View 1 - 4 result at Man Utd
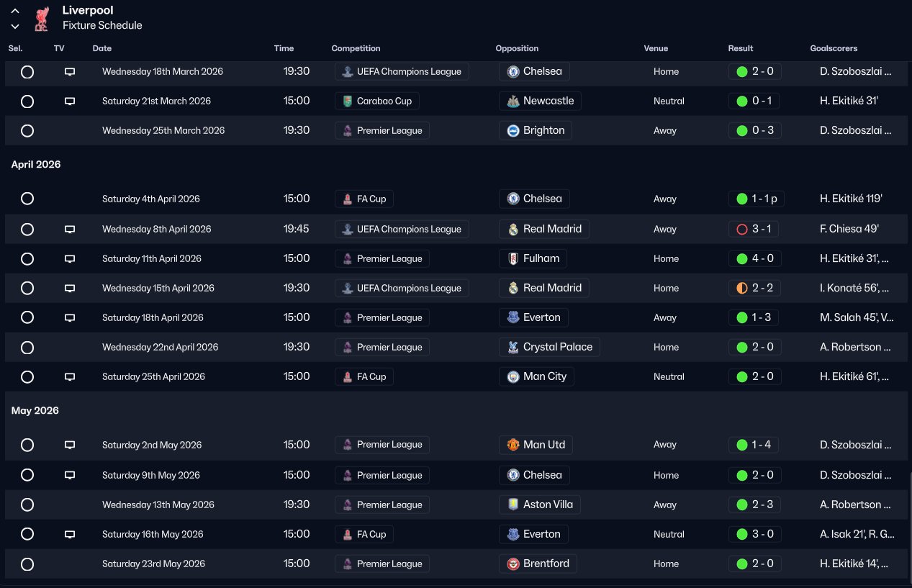The height and width of the screenshot is (588, 912). tap(754, 445)
